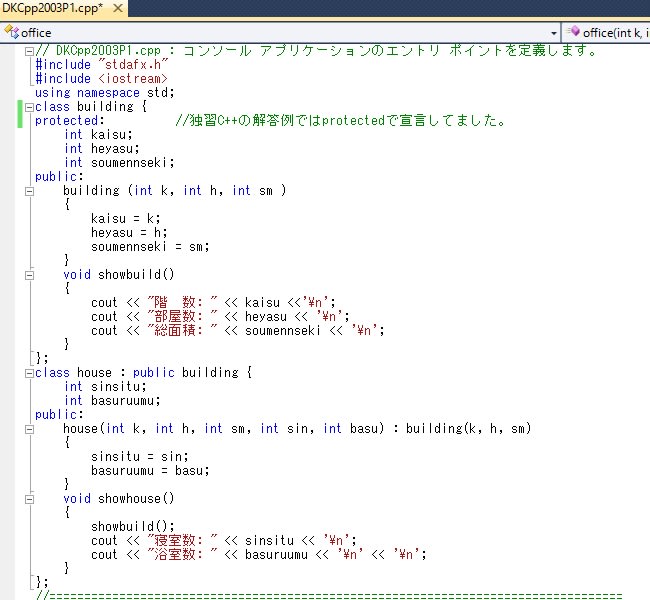The width and height of the screenshot is (650, 600).
Task: Collapse the house constructor block
Action: pos(29,429)
